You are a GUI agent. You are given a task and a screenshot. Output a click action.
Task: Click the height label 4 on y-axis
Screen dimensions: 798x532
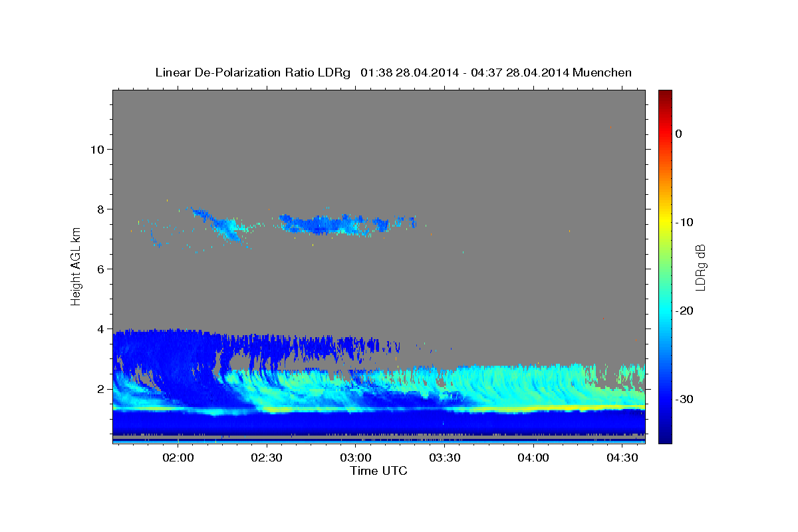(100, 329)
